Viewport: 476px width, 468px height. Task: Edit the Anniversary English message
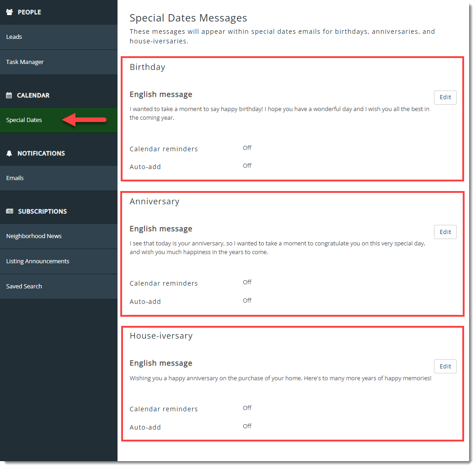tap(445, 232)
